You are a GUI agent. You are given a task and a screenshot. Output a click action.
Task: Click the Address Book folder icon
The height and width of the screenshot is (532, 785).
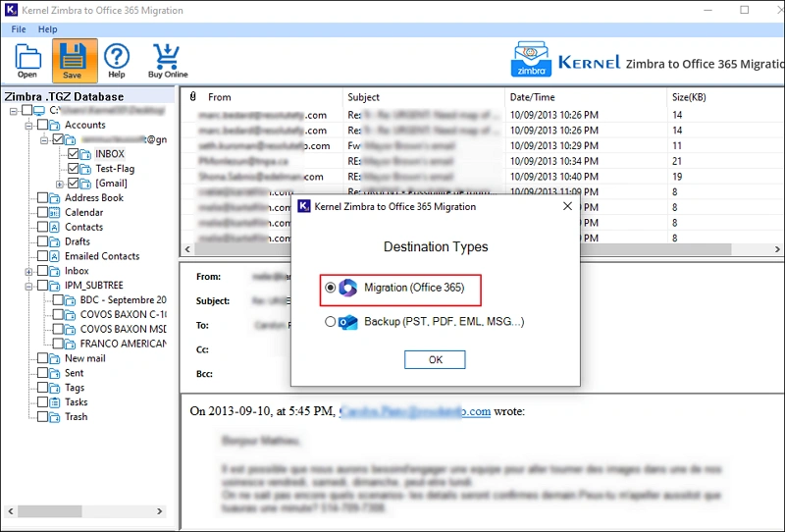point(55,198)
